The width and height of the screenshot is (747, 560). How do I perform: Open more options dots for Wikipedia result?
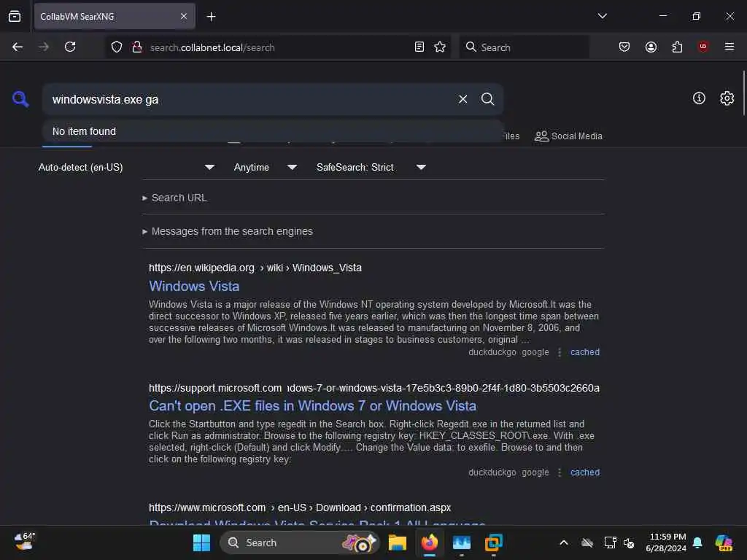560,352
